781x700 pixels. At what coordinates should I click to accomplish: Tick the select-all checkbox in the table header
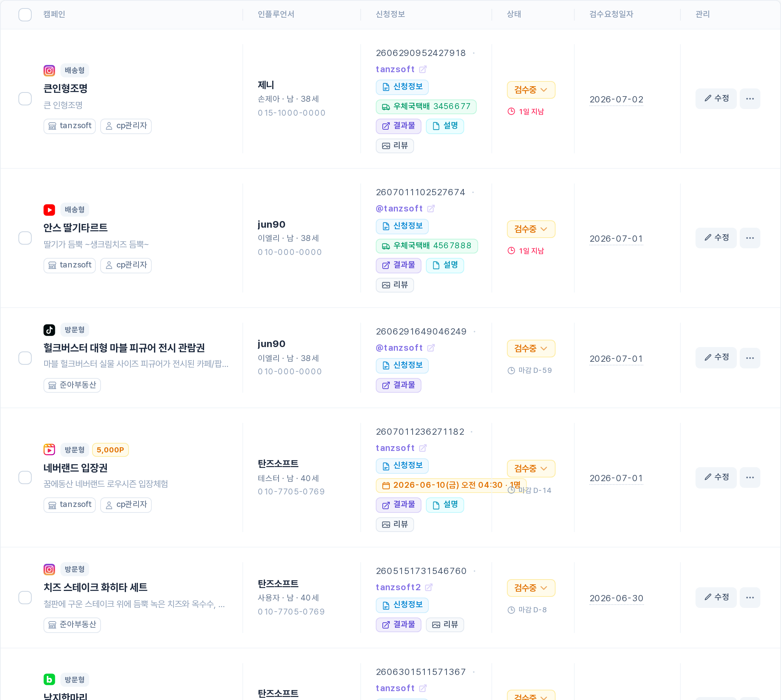pyautogui.click(x=25, y=15)
